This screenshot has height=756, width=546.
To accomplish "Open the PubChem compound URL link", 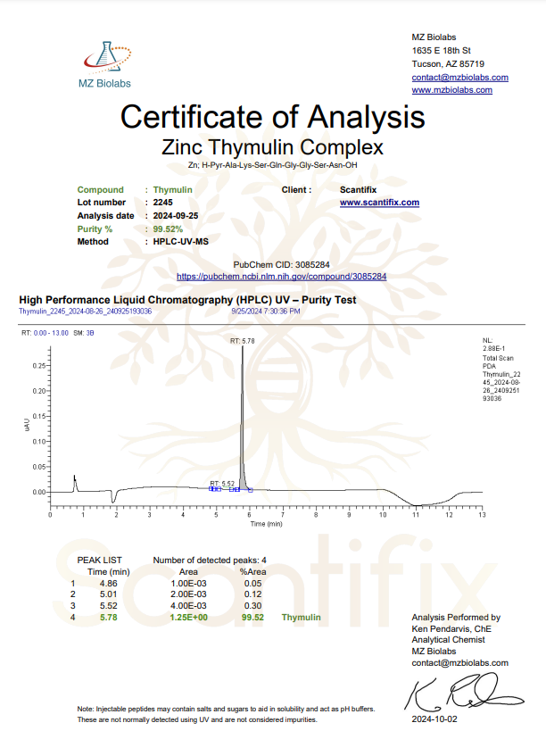I will (x=281, y=278).
